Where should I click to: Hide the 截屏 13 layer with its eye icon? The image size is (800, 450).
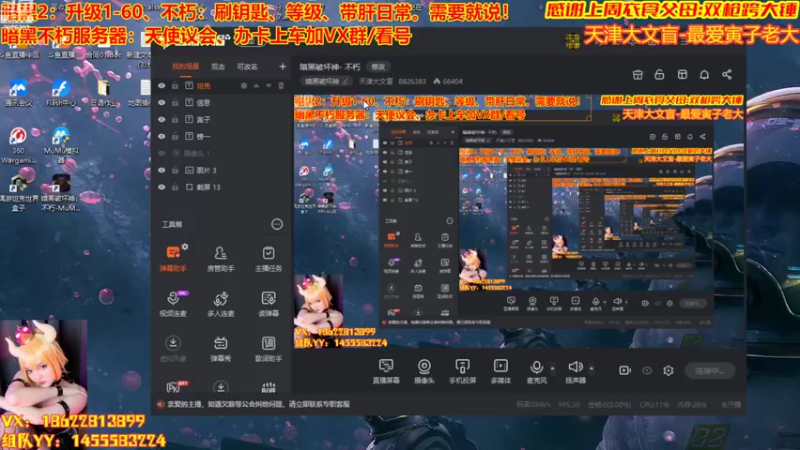[x=161, y=187]
